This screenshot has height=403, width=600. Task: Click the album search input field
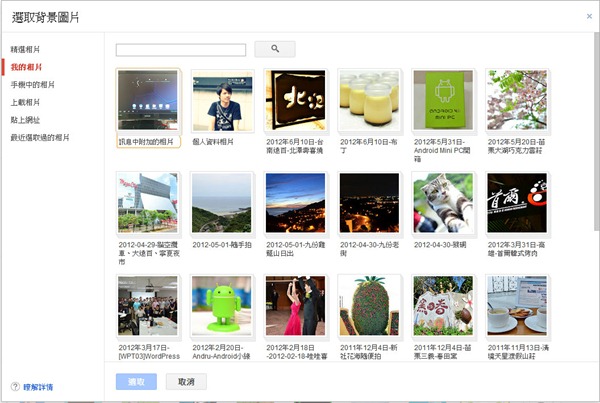[x=181, y=50]
